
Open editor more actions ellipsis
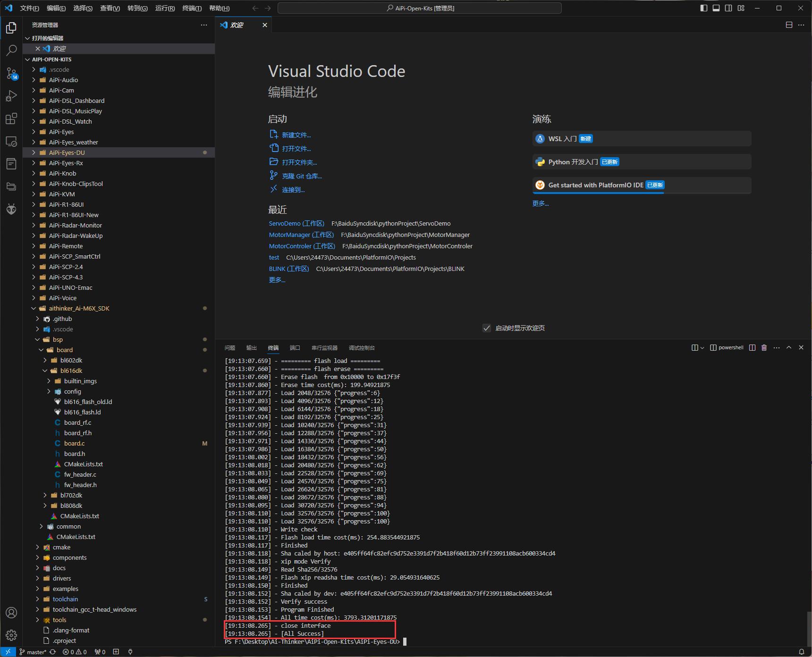801,25
